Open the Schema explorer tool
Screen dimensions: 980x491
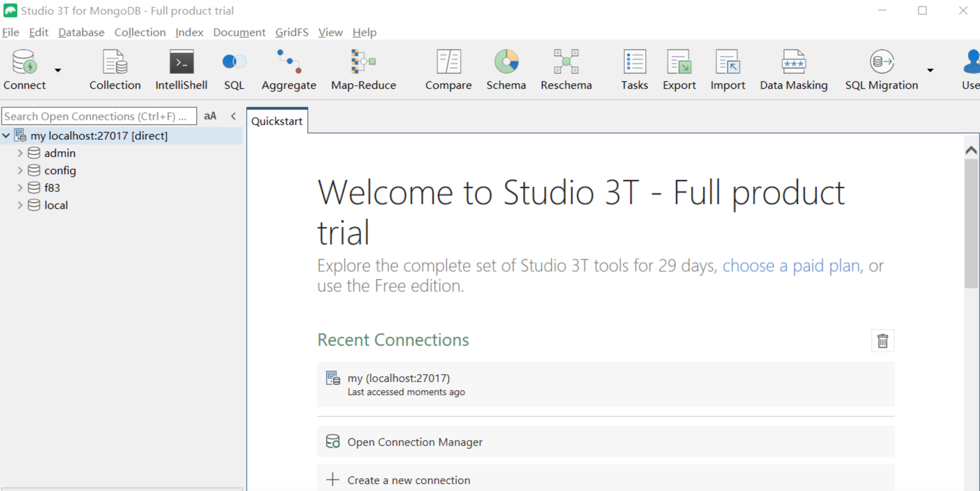pyautogui.click(x=506, y=69)
